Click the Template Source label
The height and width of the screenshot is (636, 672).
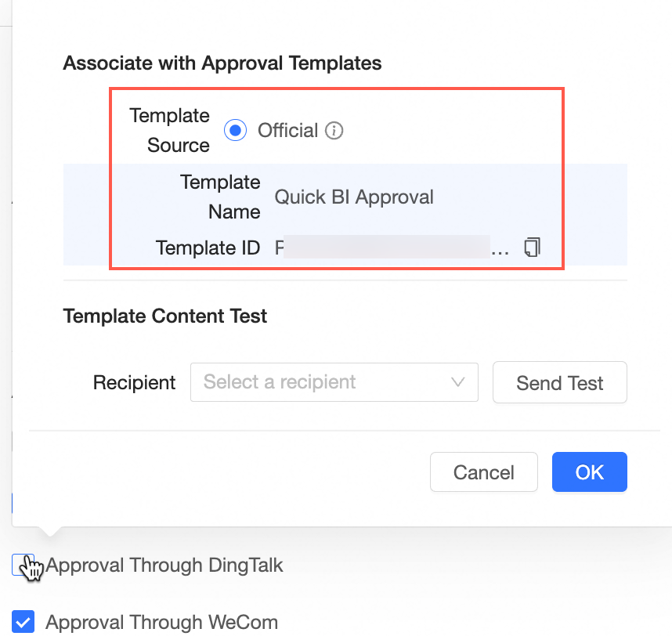170,130
